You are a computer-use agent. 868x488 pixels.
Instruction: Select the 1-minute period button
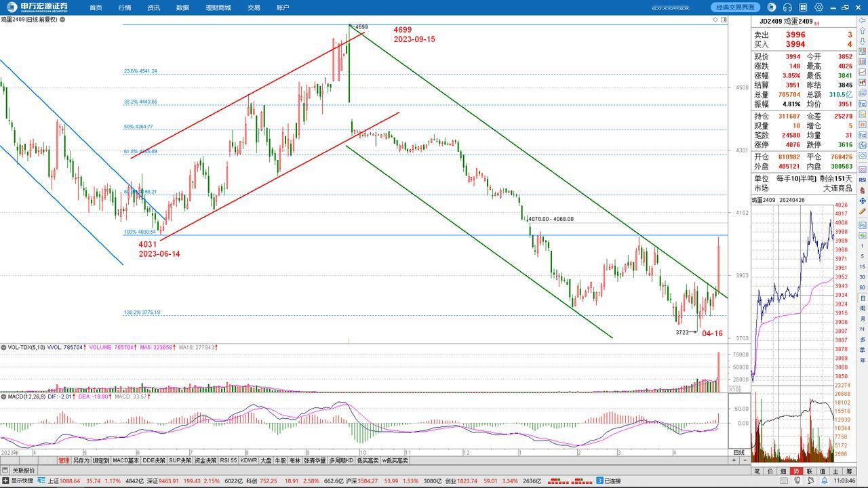pos(862,245)
